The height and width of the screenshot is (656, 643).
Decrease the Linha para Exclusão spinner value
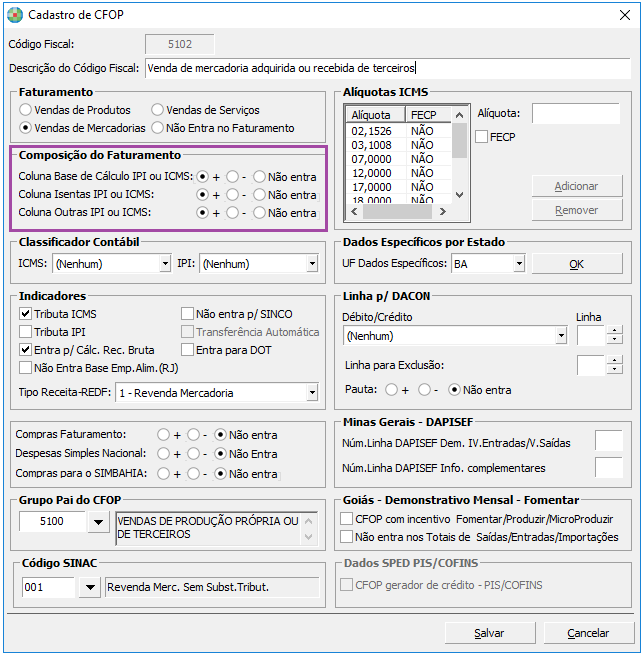[614, 370]
